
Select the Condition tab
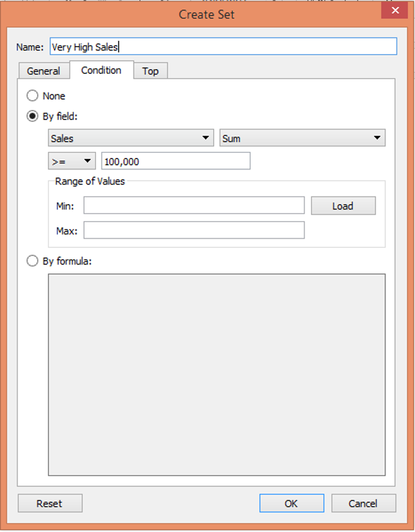point(101,70)
